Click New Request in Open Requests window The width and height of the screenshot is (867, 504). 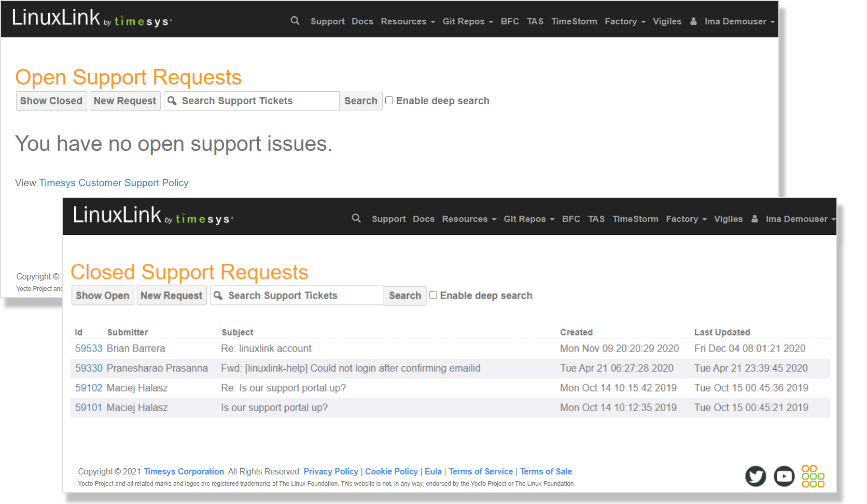coord(125,101)
